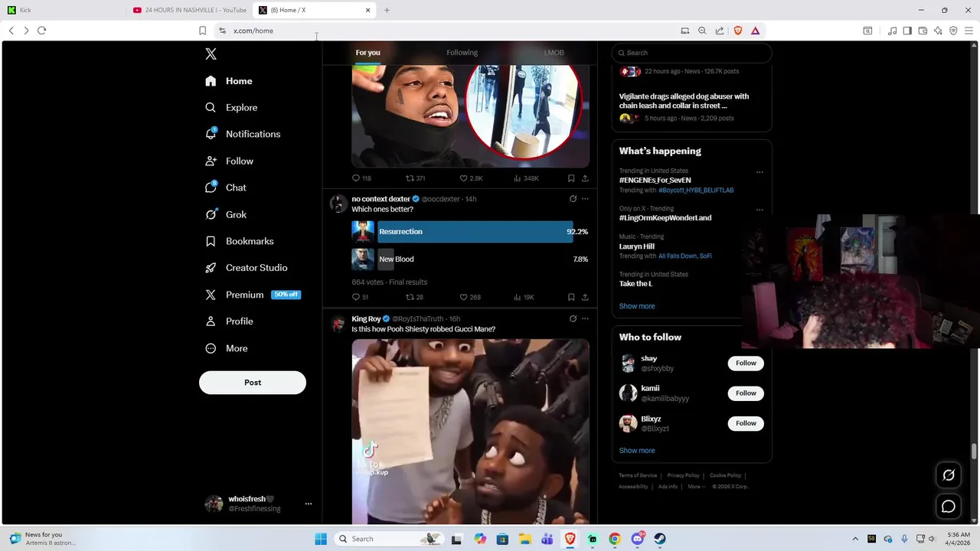
Task: Like the top post with 2.8K likes
Action: 471,178
